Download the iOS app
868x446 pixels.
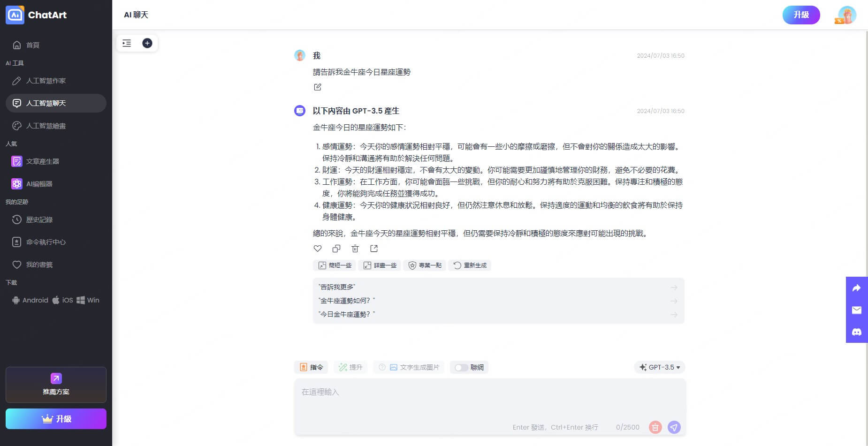tap(62, 300)
